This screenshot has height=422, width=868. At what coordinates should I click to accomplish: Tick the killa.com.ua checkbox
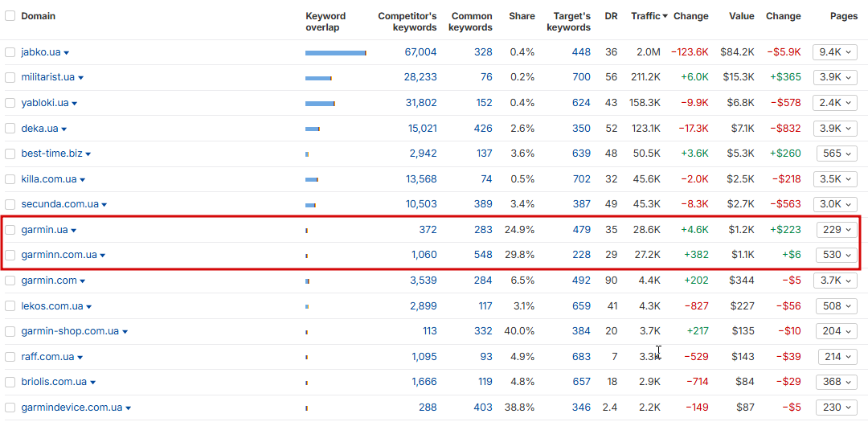(x=10, y=179)
